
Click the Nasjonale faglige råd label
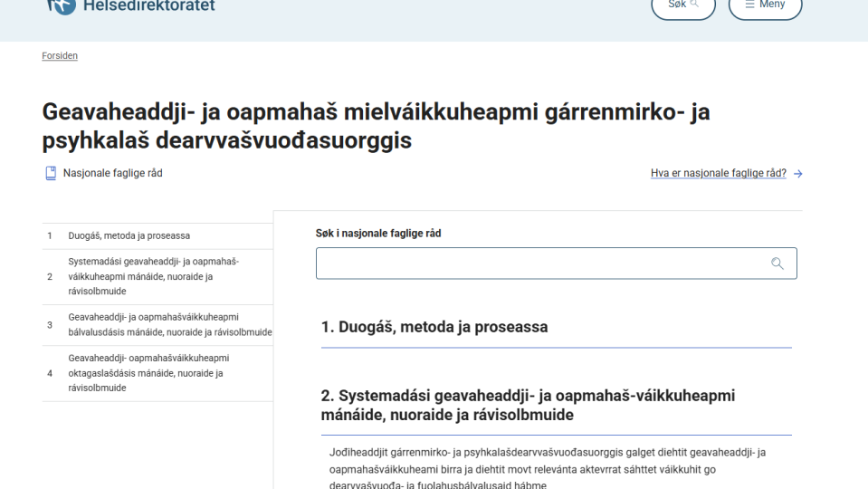click(x=112, y=173)
